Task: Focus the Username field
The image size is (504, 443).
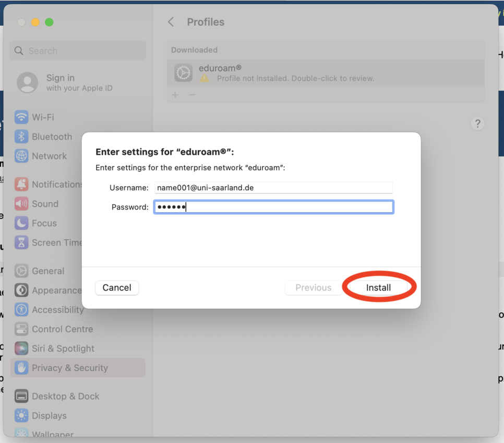Action: point(273,188)
